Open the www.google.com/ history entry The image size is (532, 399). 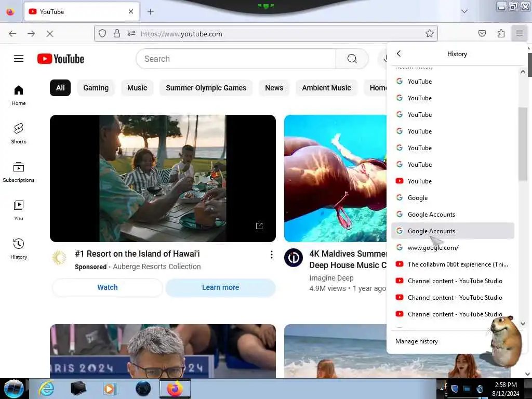coord(453,248)
